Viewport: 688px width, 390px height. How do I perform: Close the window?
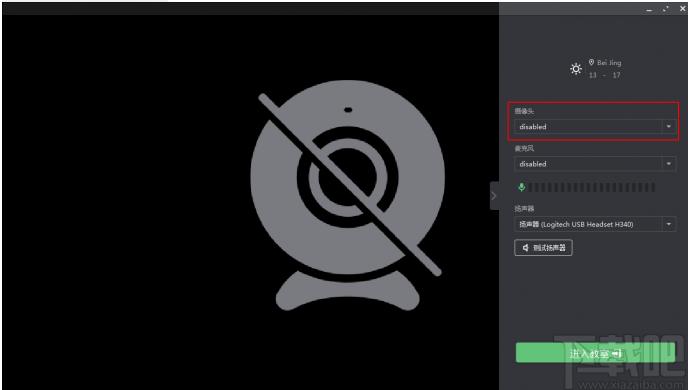(683, 9)
